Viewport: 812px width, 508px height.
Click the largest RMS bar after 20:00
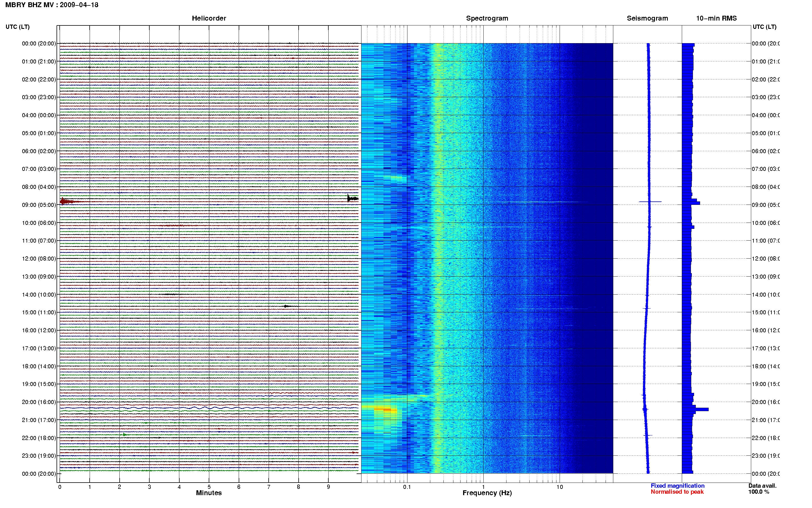[695, 409]
